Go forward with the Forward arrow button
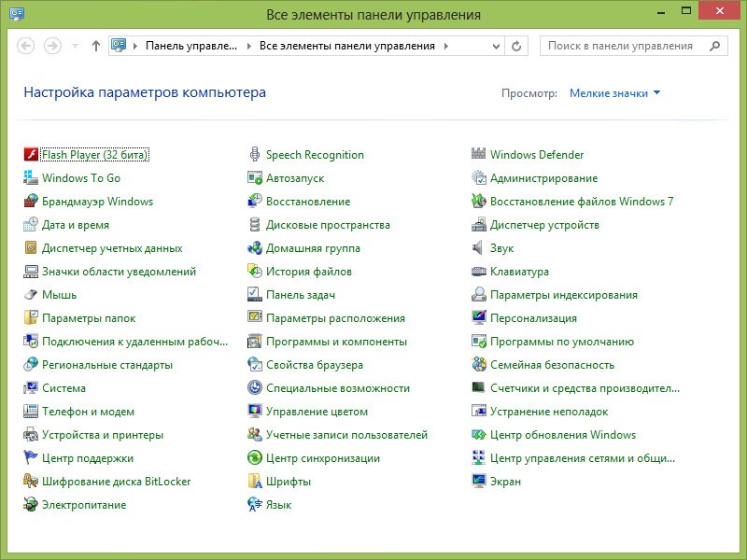 (52, 46)
